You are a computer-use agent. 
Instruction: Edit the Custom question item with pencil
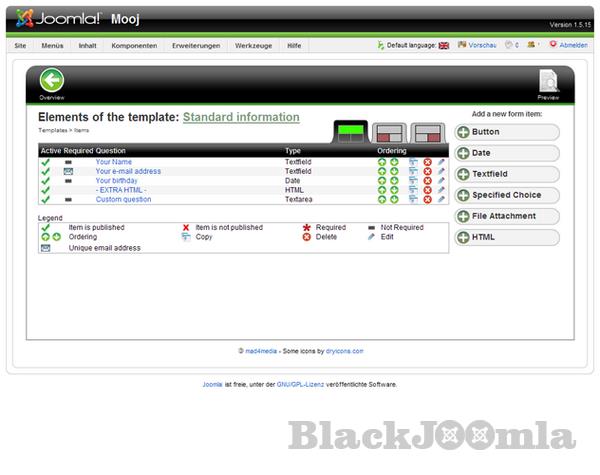point(441,199)
